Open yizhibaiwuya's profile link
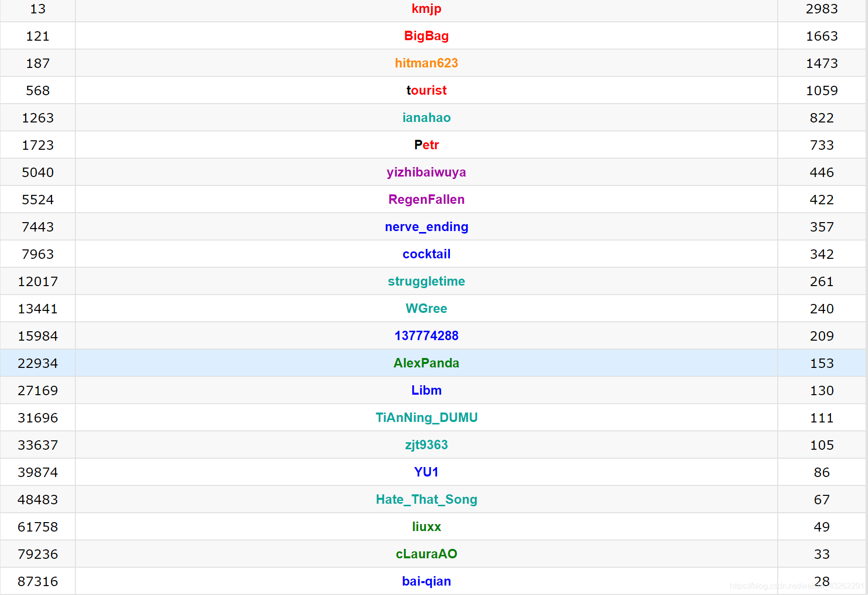 click(x=426, y=172)
